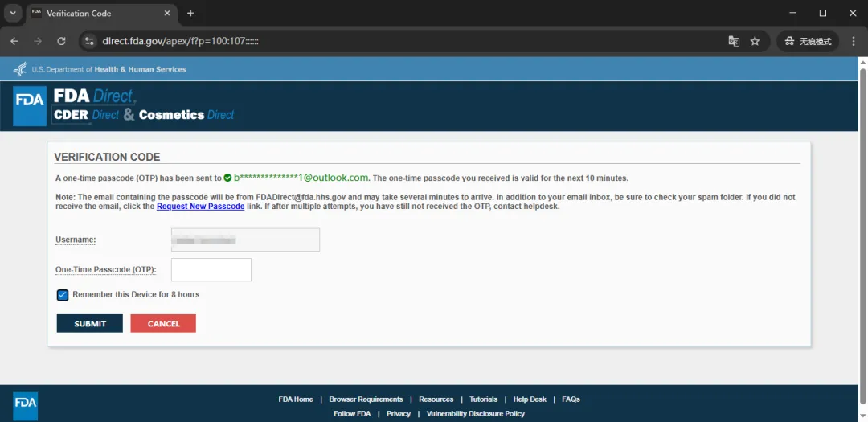Open Resources footer link
868x422 pixels.
[x=436, y=399]
